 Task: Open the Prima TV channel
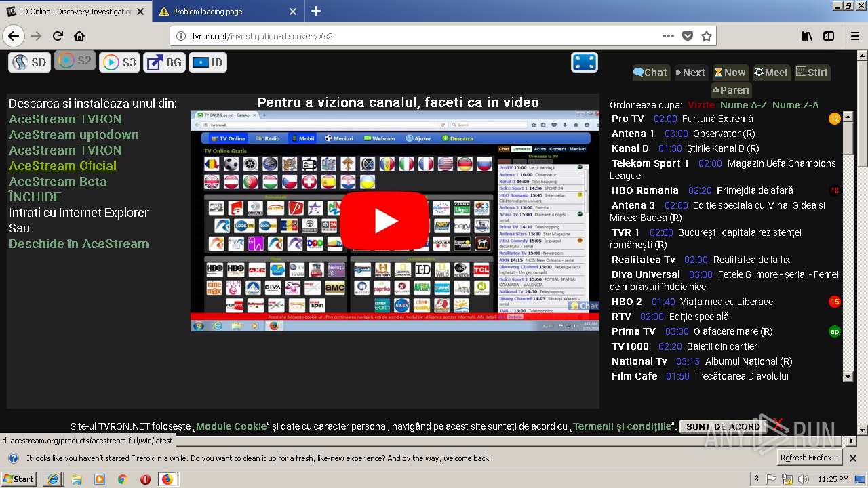point(633,331)
